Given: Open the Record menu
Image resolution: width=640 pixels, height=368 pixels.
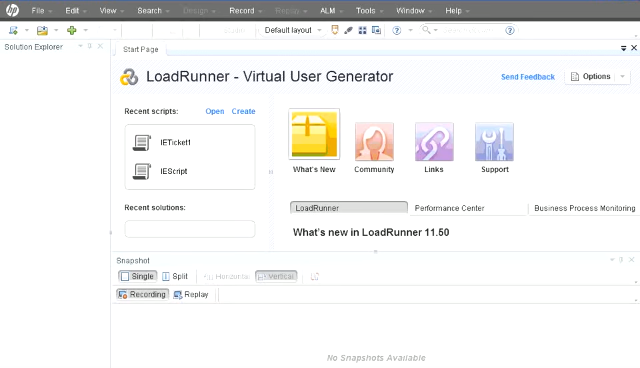Looking at the screenshot, I should pos(245,11).
